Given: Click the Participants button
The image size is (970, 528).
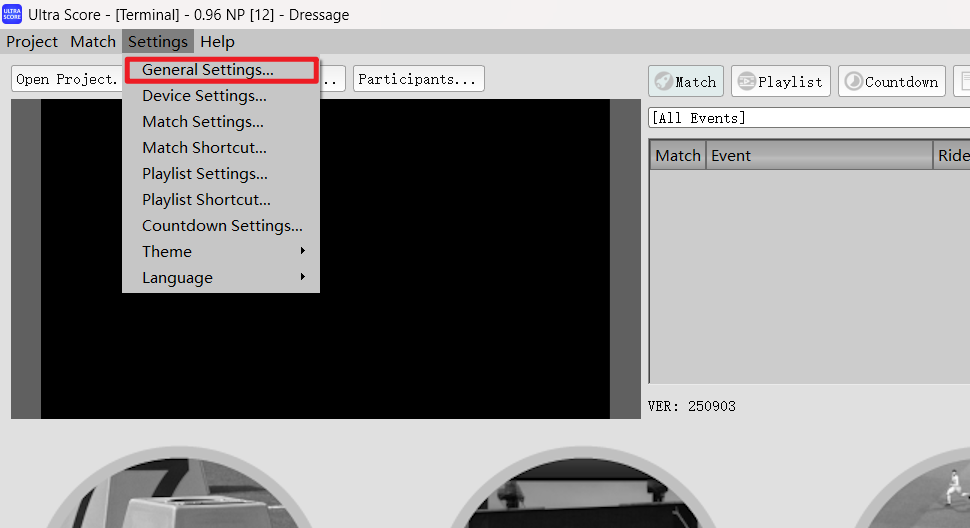Looking at the screenshot, I should coord(418,79).
